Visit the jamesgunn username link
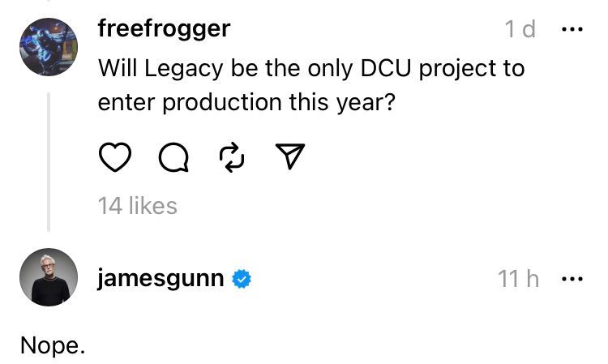This screenshot has width=608, height=364. (161, 280)
